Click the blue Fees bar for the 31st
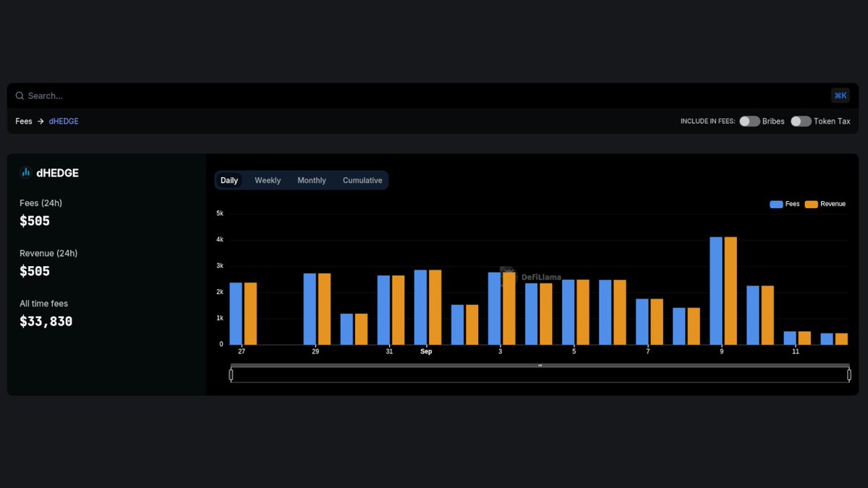The width and height of the screenshot is (868, 488). [383, 310]
